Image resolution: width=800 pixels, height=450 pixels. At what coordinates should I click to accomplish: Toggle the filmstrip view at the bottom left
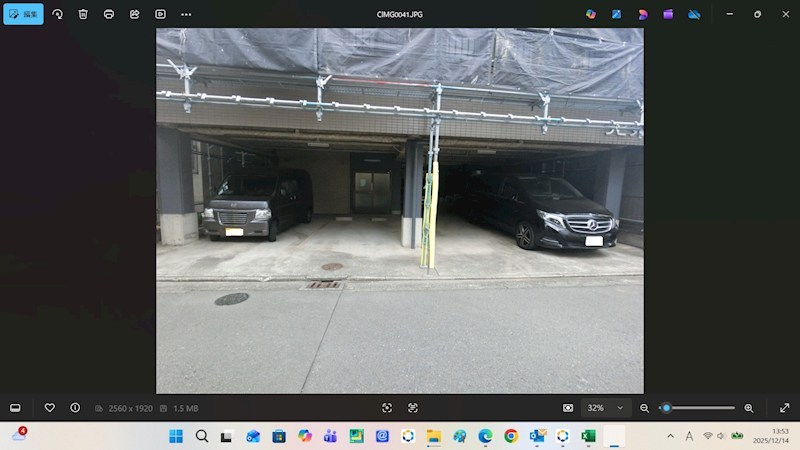coord(15,408)
